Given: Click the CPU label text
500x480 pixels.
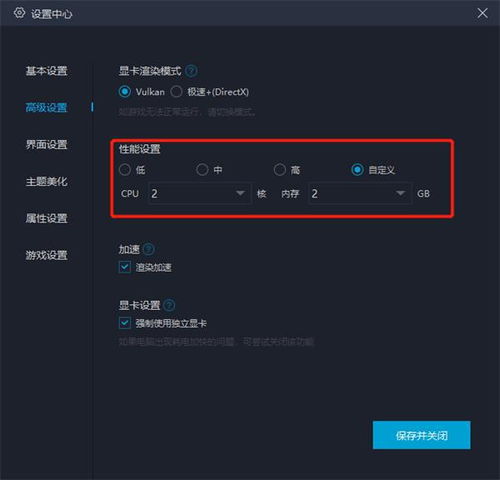Looking at the screenshot, I should [x=130, y=194].
